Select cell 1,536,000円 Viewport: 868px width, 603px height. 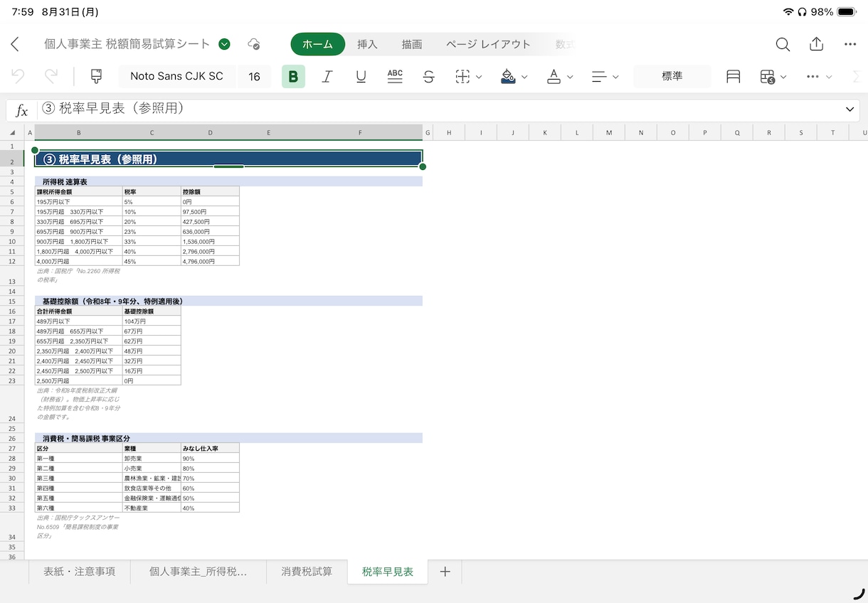click(x=211, y=242)
